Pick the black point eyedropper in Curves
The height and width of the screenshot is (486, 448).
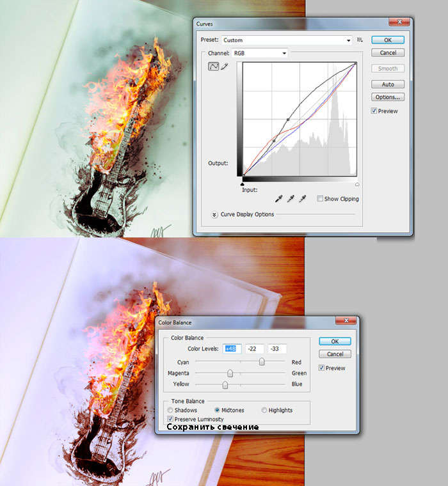tap(278, 199)
